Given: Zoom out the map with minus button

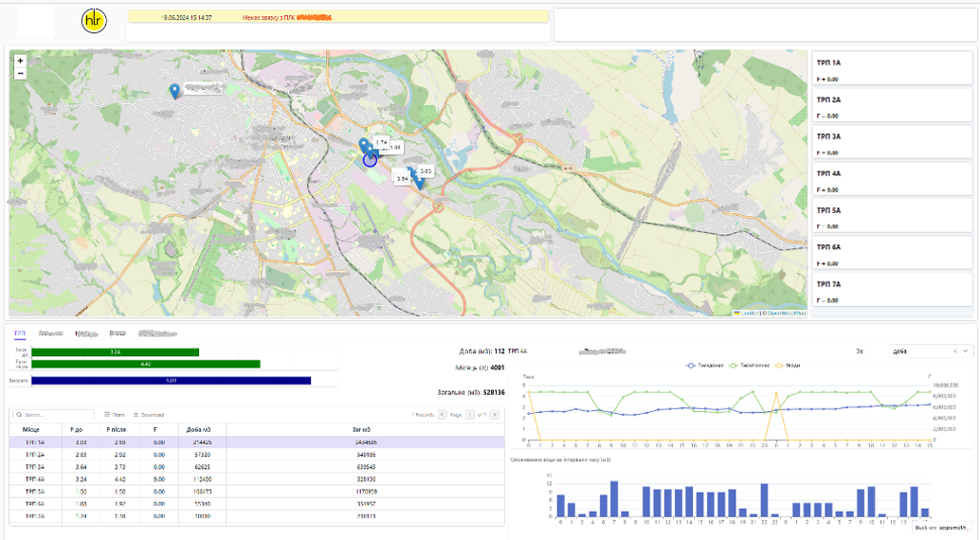Looking at the screenshot, I should coord(20,73).
